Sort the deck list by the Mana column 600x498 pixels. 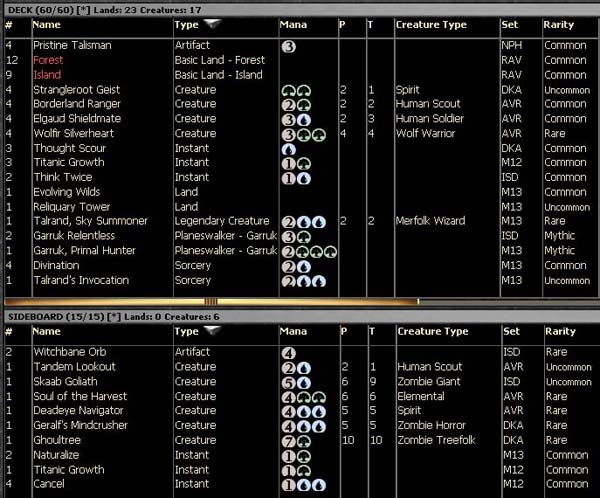(x=293, y=24)
